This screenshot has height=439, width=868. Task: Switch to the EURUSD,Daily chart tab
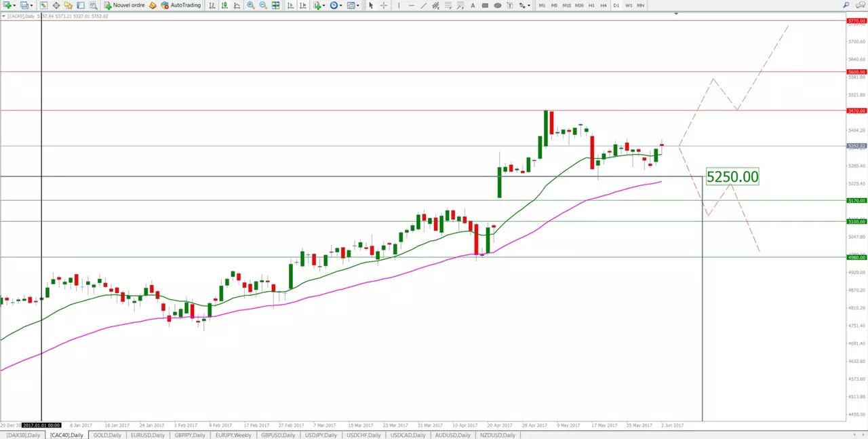[x=147, y=435]
